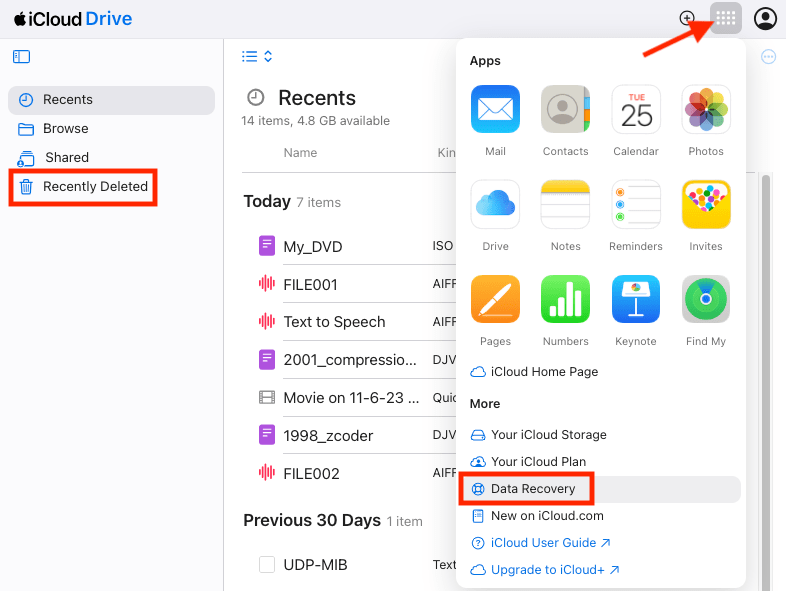The image size is (786, 591).
Task: Click the Recently Deleted trash icon
Action: (26, 186)
